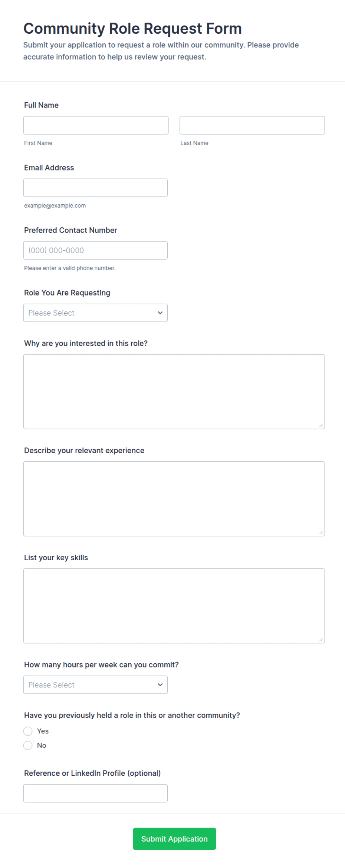
Task: Click the Reference or LinkedIn Profile field
Action: pyautogui.click(x=95, y=793)
